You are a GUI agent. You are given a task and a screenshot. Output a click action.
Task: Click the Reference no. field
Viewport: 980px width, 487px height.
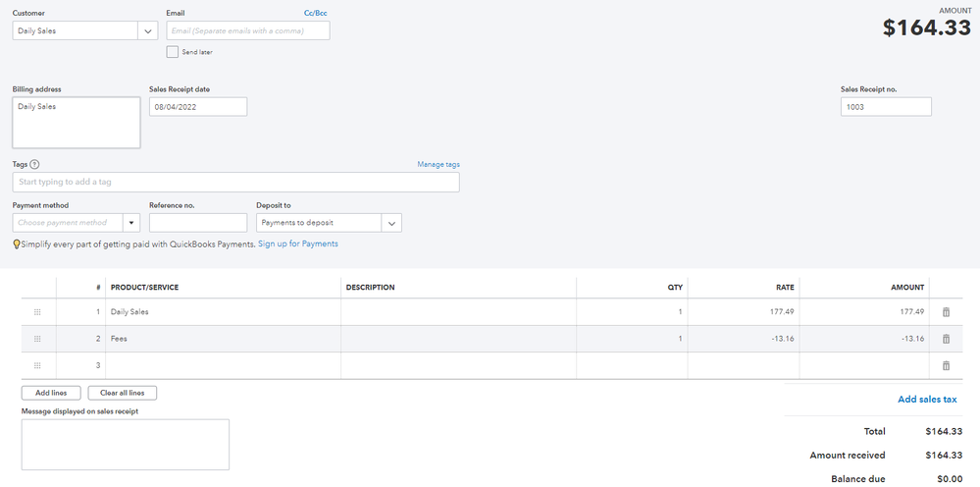[198, 223]
